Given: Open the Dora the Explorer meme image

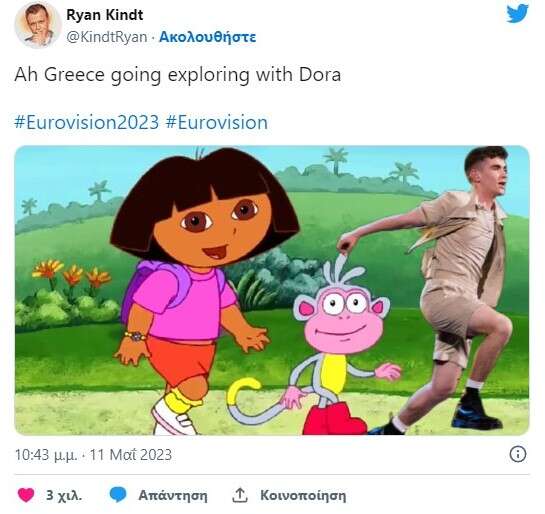Looking at the screenshot, I should pos(272,290).
